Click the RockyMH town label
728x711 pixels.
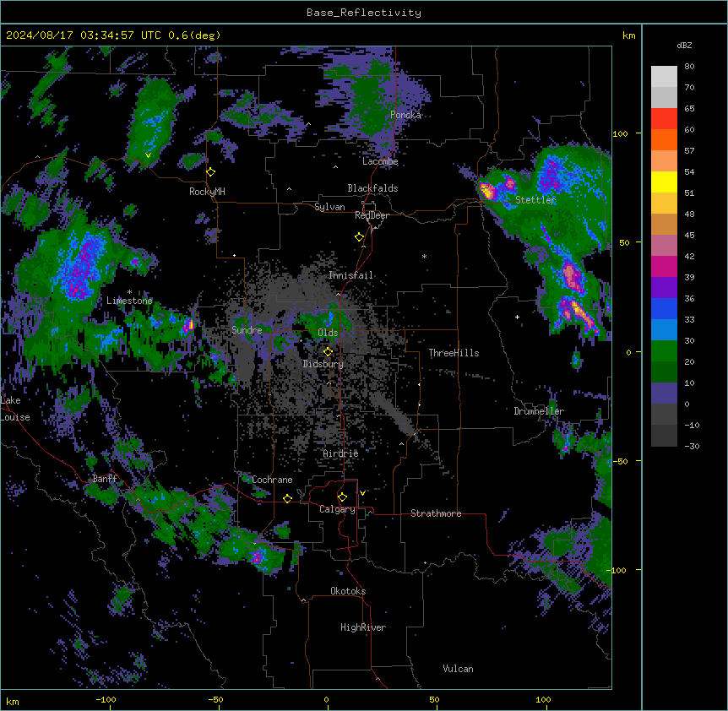pyautogui.click(x=207, y=192)
